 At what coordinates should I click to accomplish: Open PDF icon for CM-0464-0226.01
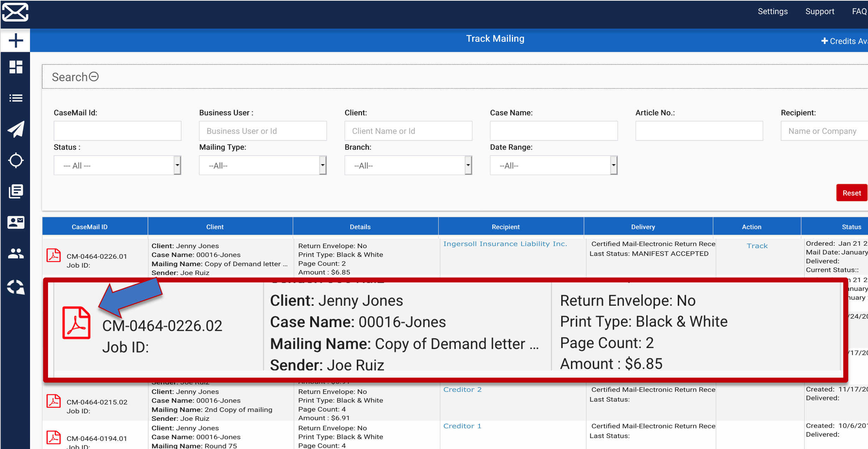(x=54, y=256)
